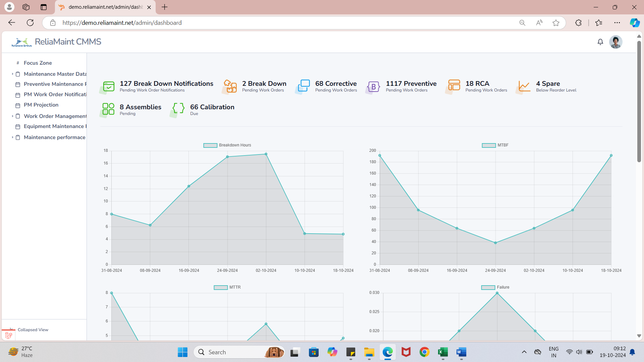Toggle the MTTR legend swatch
The image size is (644, 362).
pyautogui.click(x=221, y=288)
